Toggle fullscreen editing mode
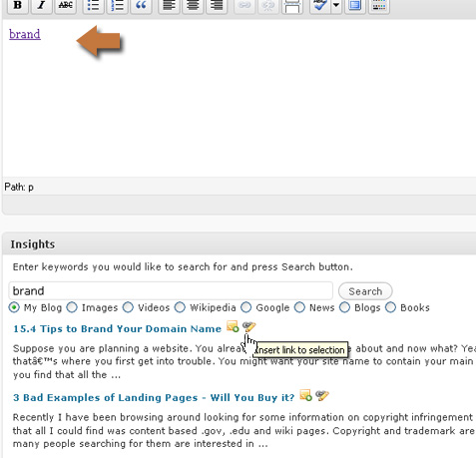This screenshot has height=458, width=476. click(355, 6)
